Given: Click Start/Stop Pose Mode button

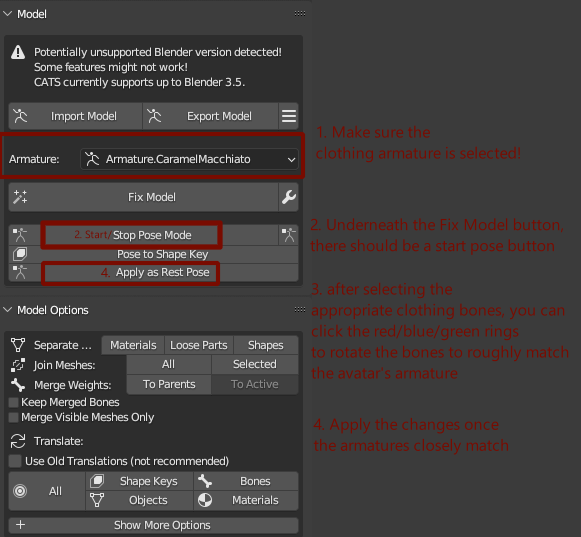Looking at the screenshot, I should pyautogui.click(x=143, y=235).
